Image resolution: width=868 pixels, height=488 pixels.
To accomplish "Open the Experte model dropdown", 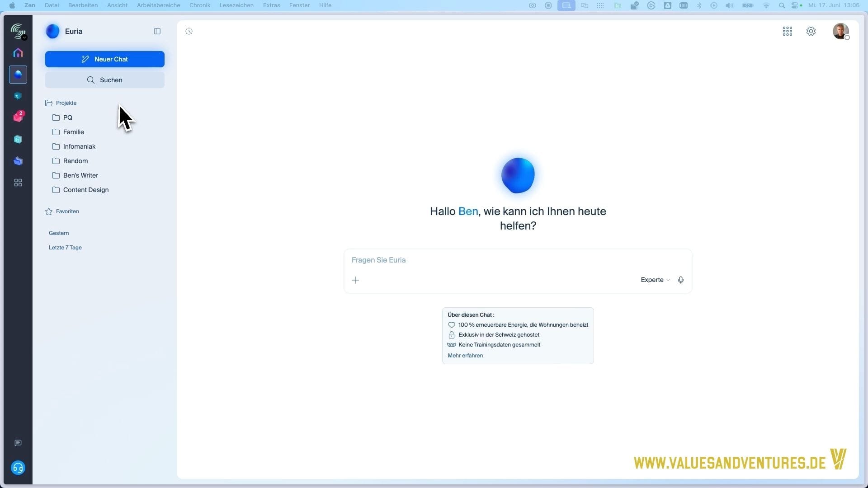I will click(x=655, y=280).
